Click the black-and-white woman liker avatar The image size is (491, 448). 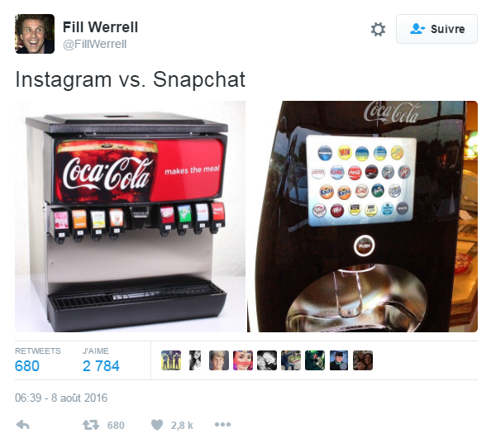click(195, 360)
